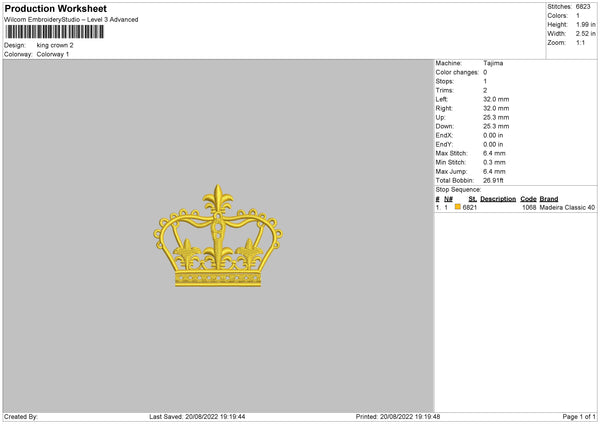Viewport: 600px width, 424px height.
Task: Click the height value 1.99 in
Action: pos(586,24)
